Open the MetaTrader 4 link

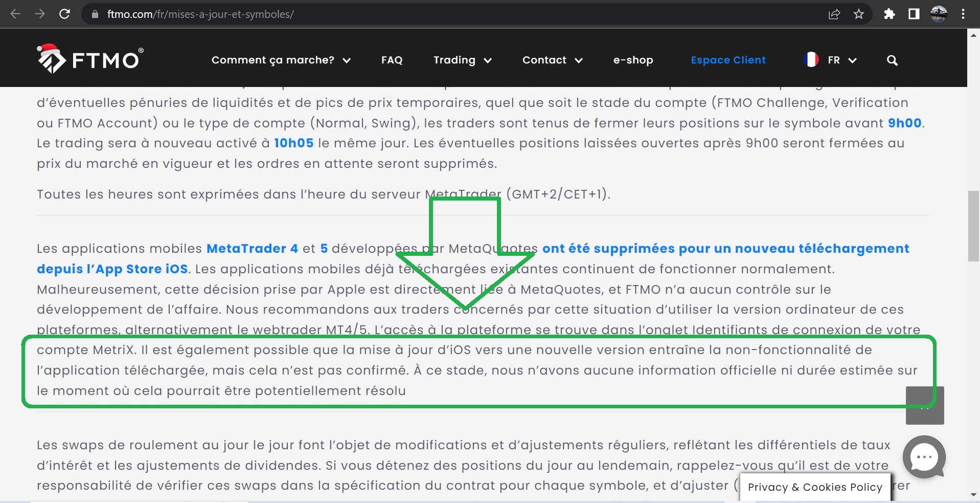coord(252,249)
